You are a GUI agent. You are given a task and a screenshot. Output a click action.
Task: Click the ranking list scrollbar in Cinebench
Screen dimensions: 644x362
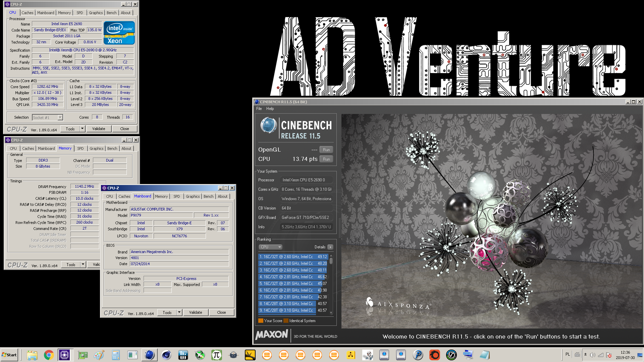point(331,284)
